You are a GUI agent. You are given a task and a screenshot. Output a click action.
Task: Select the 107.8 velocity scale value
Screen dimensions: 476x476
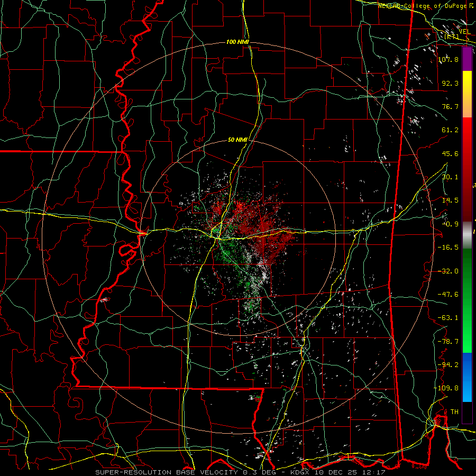tap(448, 59)
